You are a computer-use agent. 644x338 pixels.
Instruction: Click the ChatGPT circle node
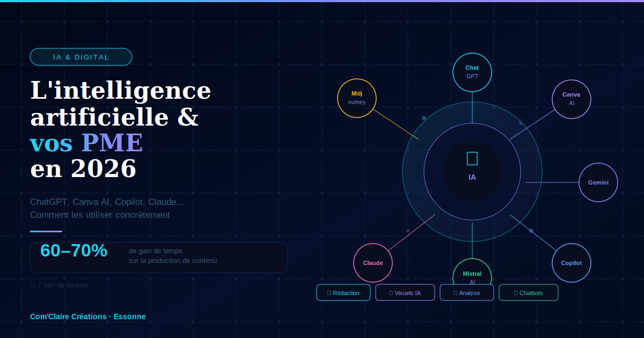tap(472, 72)
